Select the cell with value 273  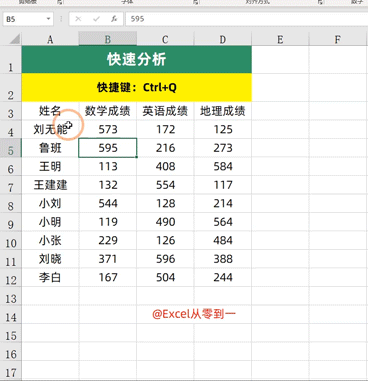click(223, 148)
